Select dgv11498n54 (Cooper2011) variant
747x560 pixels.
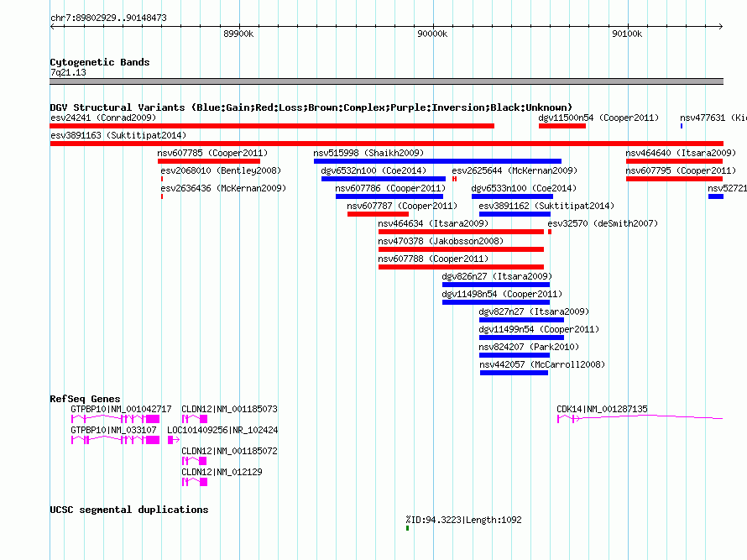click(502, 294)
